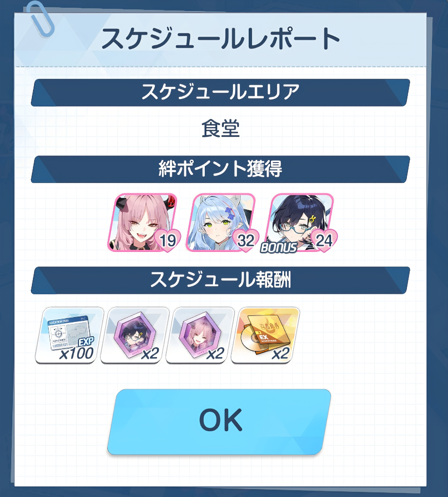
Task: Click the BONUS label on third portrait
Action: (x=278, y=248)
